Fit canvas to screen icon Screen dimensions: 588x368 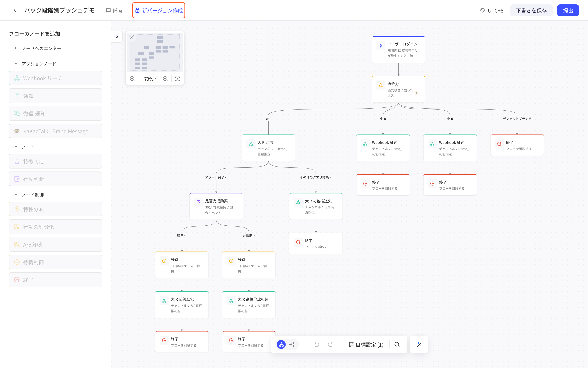point(177,79)
